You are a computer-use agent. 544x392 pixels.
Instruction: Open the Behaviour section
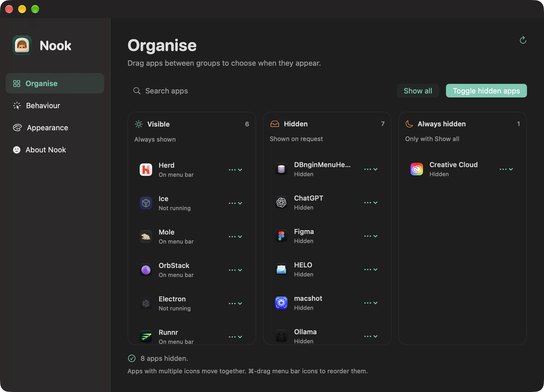(55, 105)
